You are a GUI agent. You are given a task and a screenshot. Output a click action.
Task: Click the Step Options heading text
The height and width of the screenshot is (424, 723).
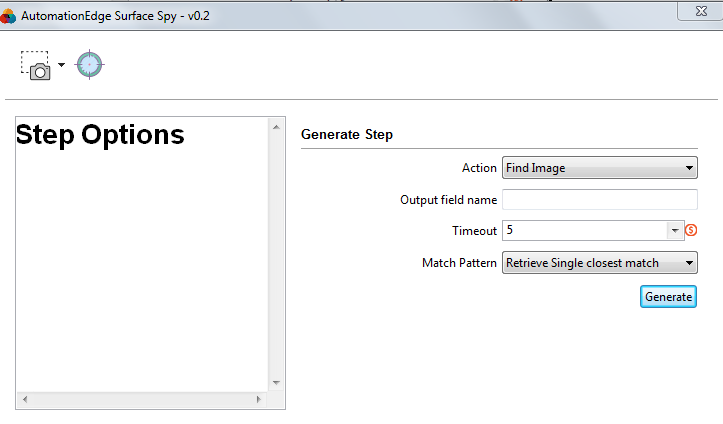click(x=100, y=135)
